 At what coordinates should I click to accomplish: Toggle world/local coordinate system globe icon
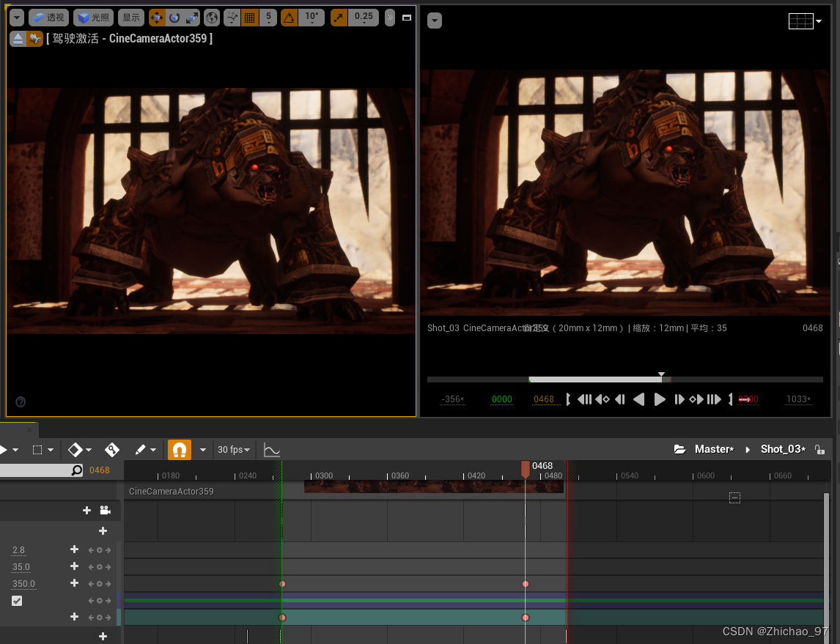212,18
